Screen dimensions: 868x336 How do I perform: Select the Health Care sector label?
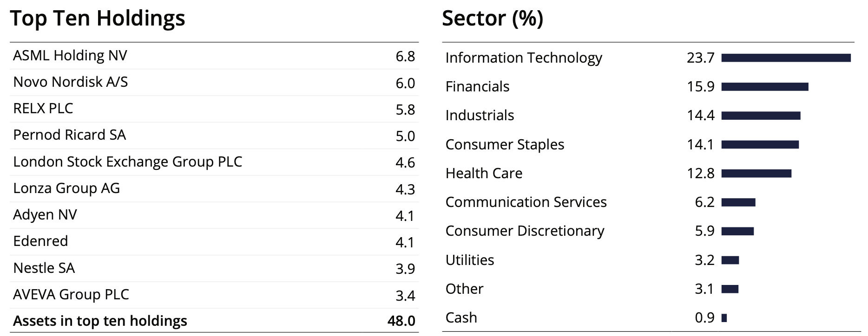pyautogui.click(x=484, y=174)
